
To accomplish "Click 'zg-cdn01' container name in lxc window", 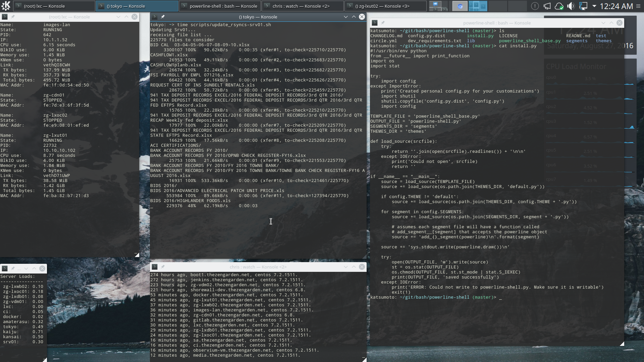I will coord(54,95).
